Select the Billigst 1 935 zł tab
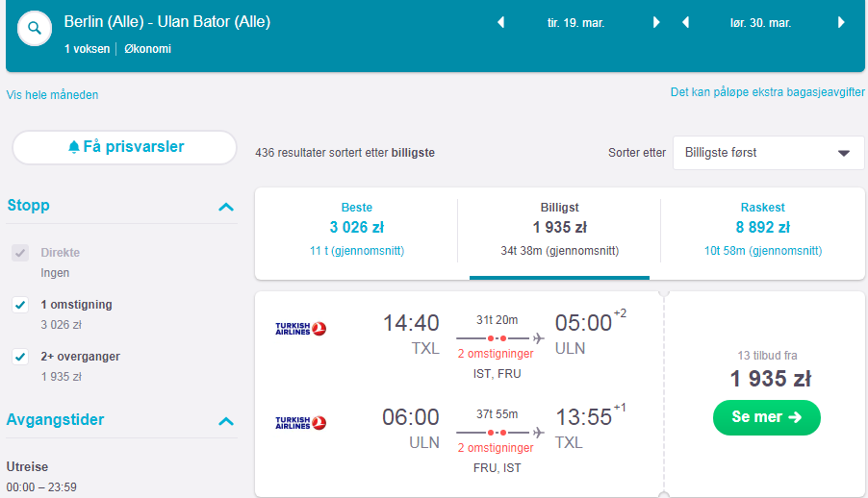 click(x=559, y=229)
